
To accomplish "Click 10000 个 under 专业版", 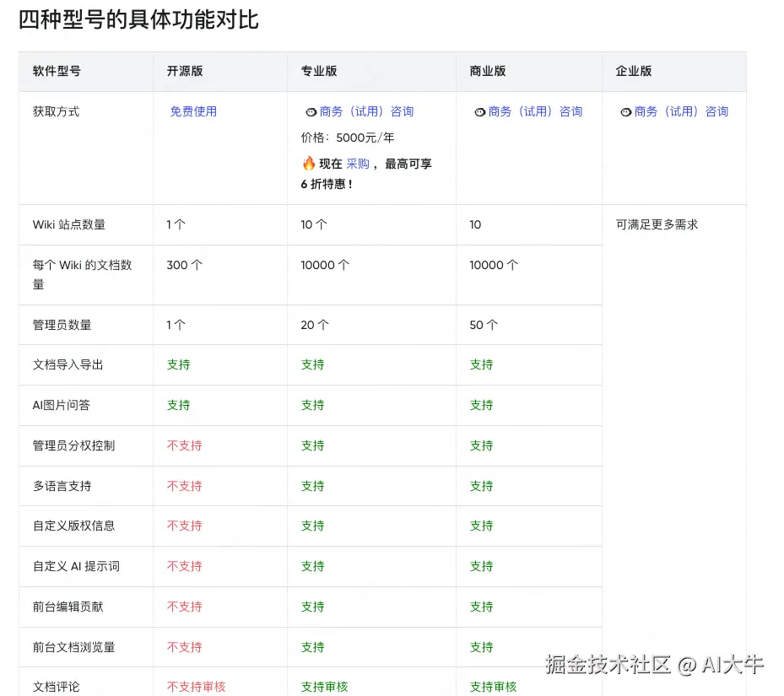I will (x=325, y=265).
